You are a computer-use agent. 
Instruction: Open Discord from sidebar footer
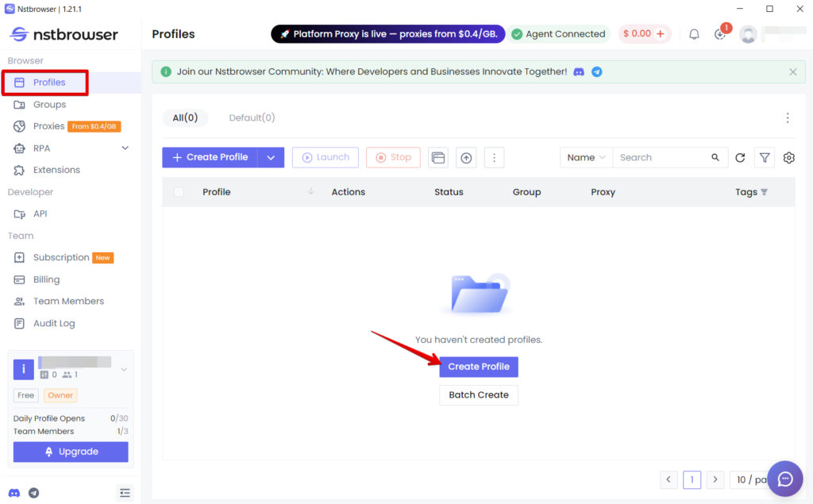point(14,493)
